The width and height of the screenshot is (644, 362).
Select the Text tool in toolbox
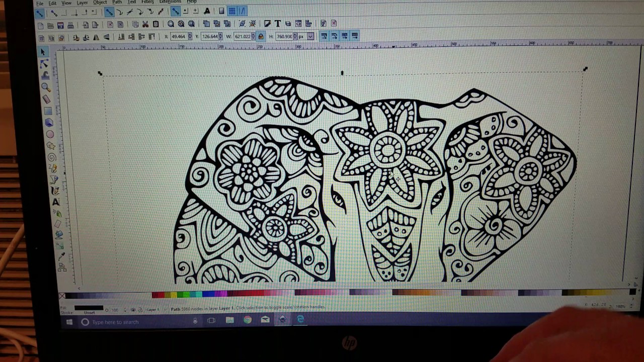[x=56, y=202]
